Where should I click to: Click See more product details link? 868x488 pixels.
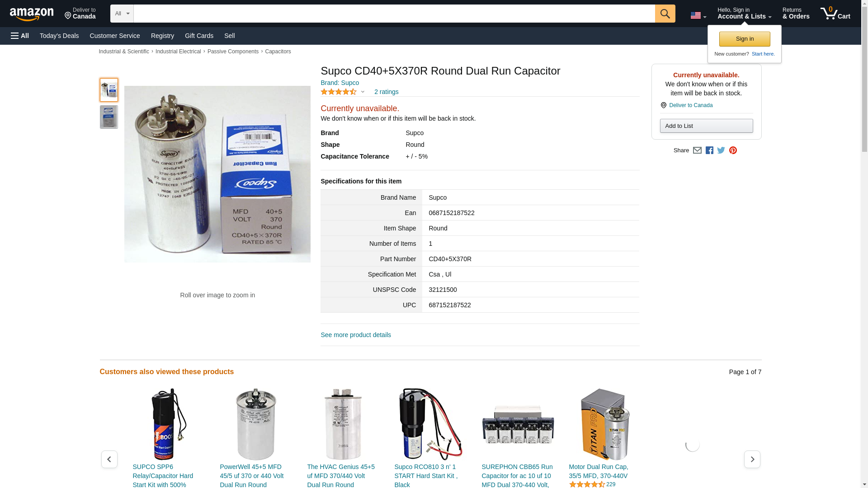(x=356, y=335)
